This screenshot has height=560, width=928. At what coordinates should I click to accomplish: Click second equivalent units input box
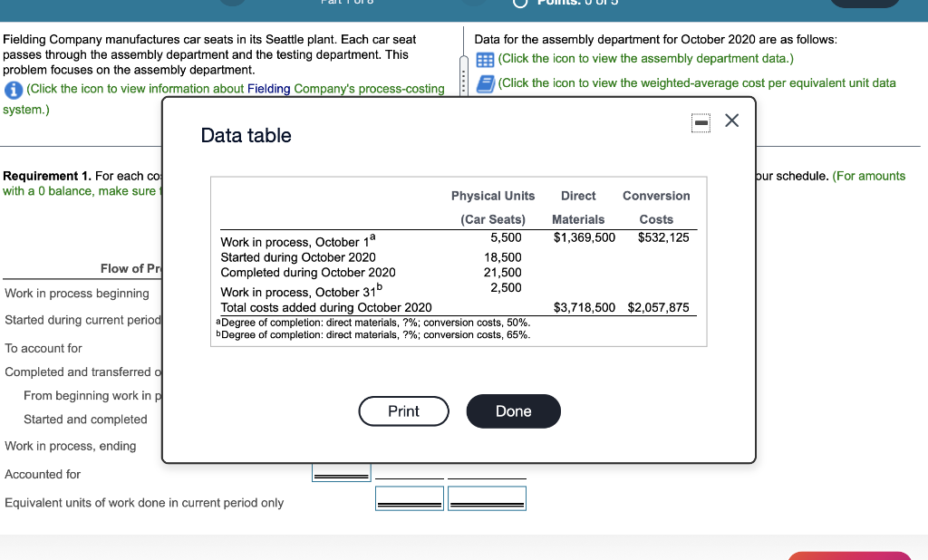point(487,498)
